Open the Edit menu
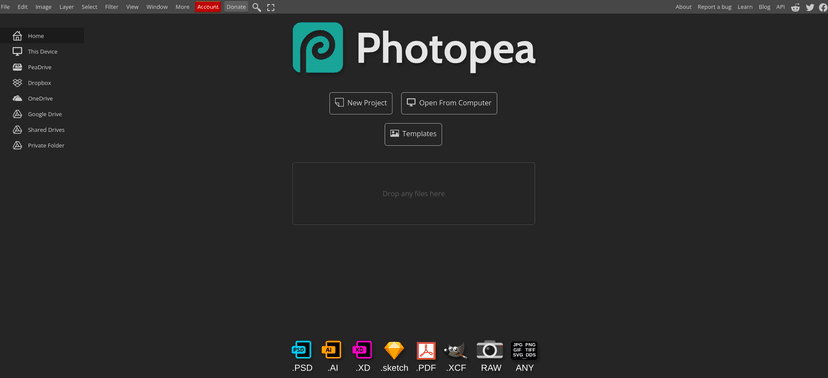Screen dimensions: 828x378 (x=22, y=7)
